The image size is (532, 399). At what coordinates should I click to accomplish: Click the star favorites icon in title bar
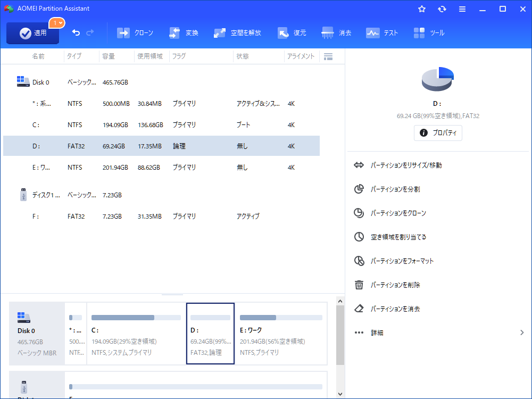point(422,9)
